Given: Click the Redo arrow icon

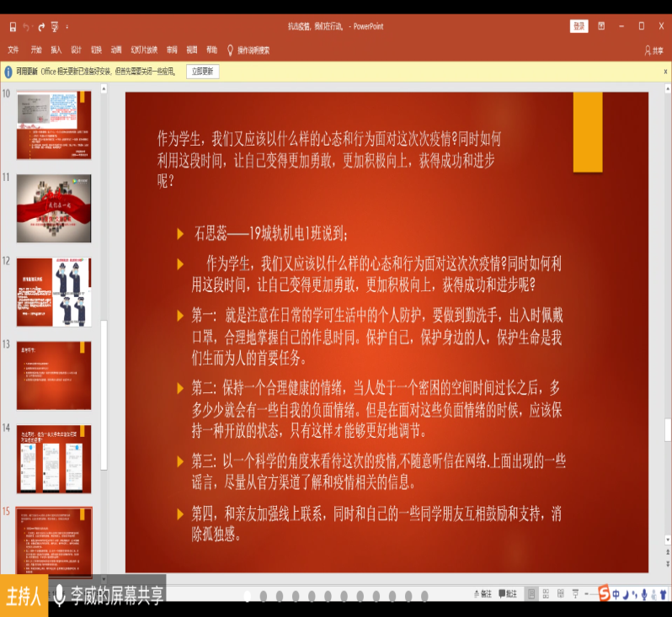Looking at the screenshot, I should point(41,27).
